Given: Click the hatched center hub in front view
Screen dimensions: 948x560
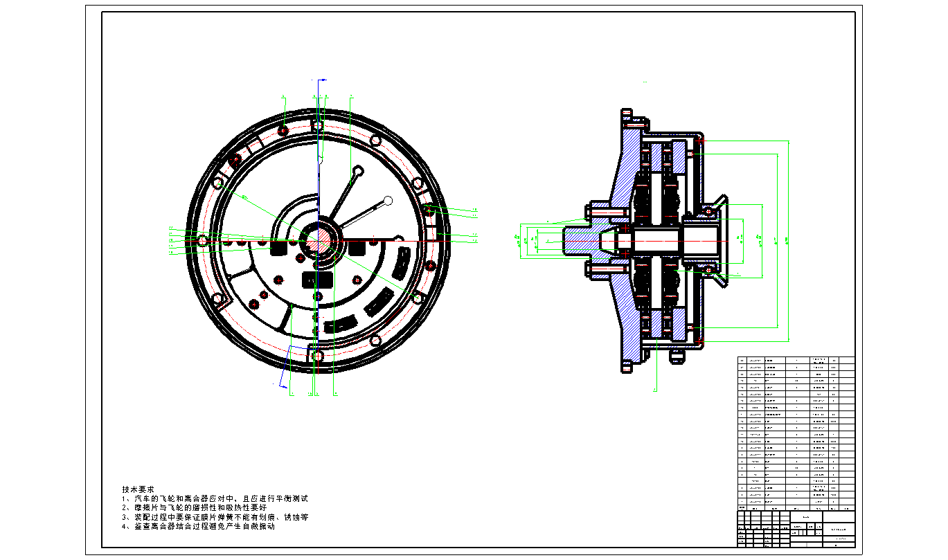Looking at the screenshot, I should [x=317, y=240].
